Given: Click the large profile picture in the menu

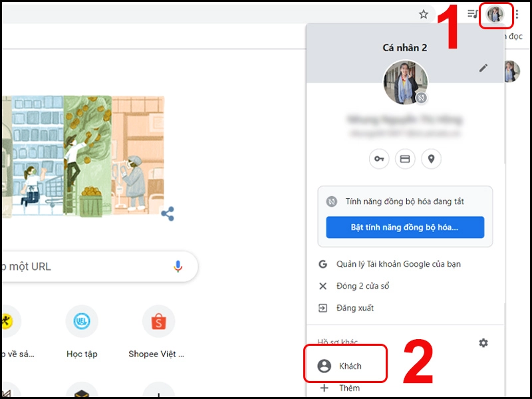Looking at the screenshot, I should pyautogui.click(x=406, y=82).
